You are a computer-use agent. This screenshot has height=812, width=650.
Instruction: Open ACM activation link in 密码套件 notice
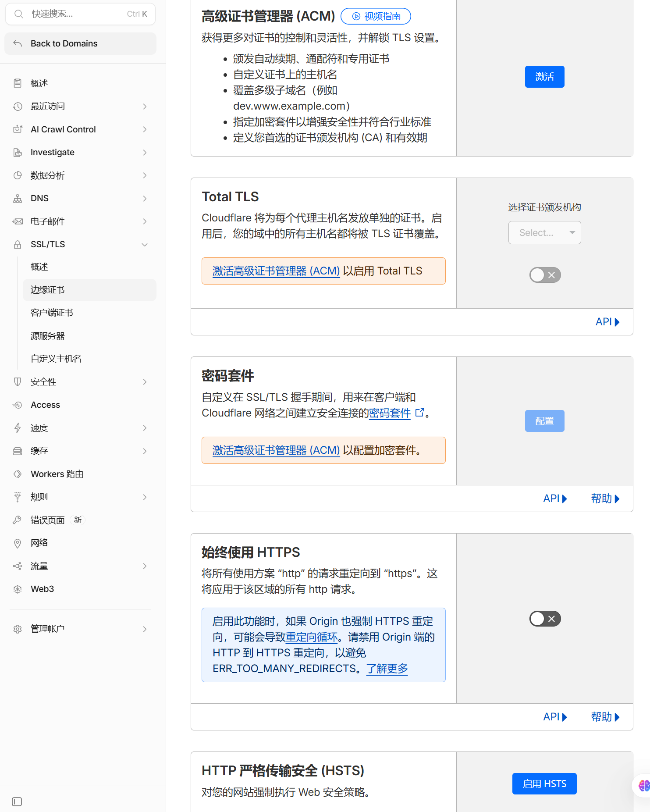pos(276,450)
